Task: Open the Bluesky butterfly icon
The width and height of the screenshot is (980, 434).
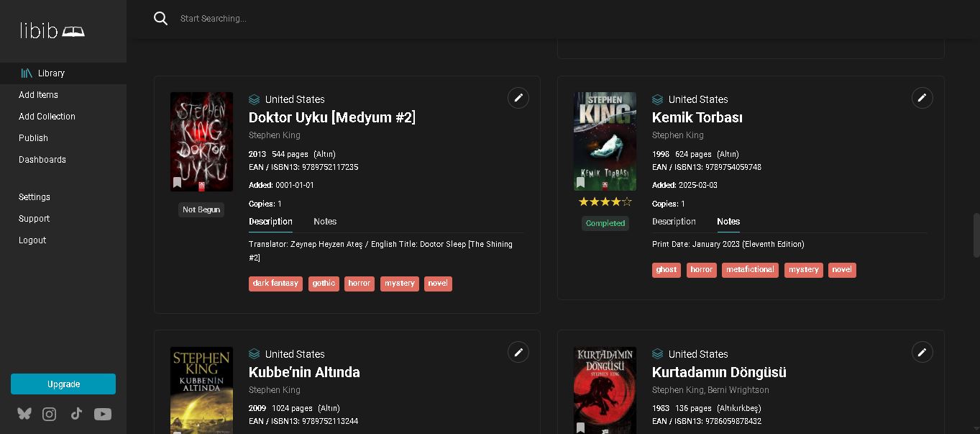Action: coord(24,414)
